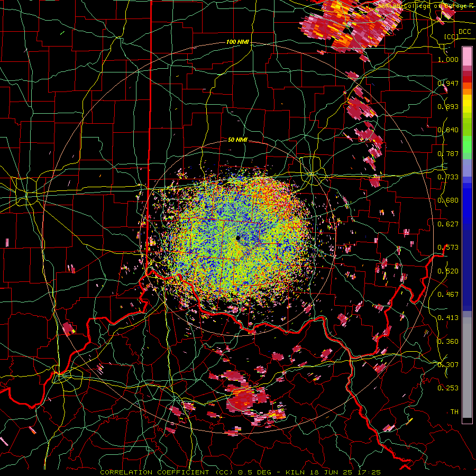The height and width of the screenshot is (476, 476).
Task: Click the 100 NMI range ring label
Action: [237, 42]
